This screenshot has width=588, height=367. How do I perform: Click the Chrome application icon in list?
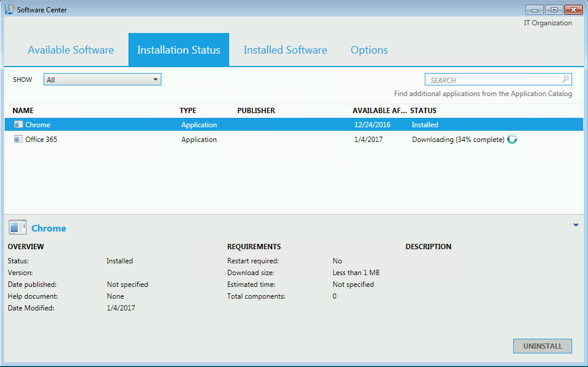18,125
